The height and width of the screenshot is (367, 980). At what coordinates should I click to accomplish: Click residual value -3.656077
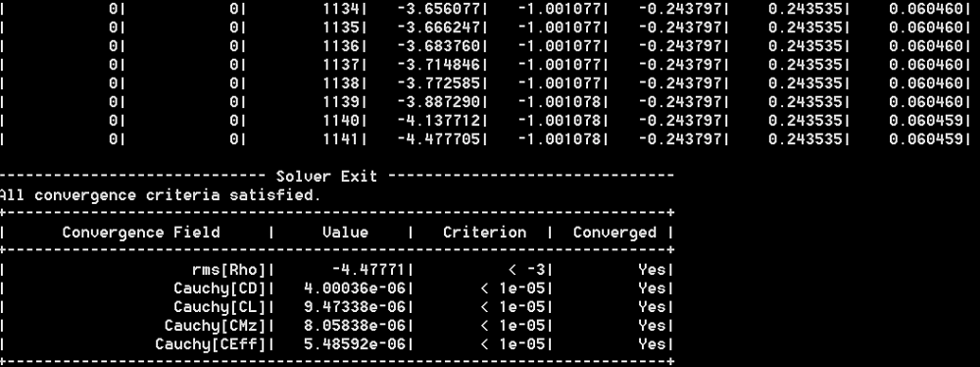click(x=439, y=9)
